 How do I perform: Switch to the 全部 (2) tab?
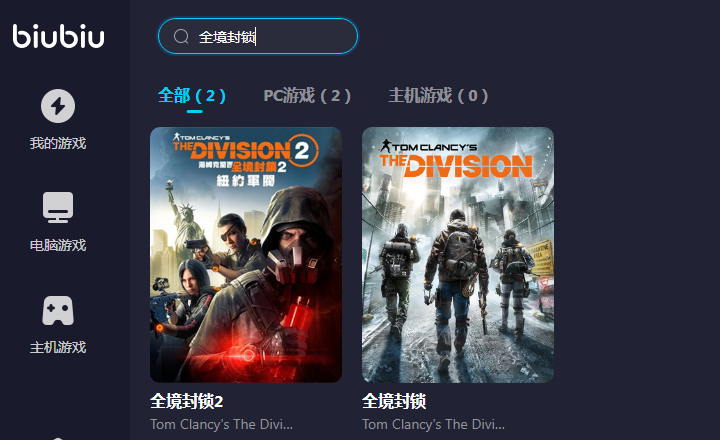tap(191, 96)
